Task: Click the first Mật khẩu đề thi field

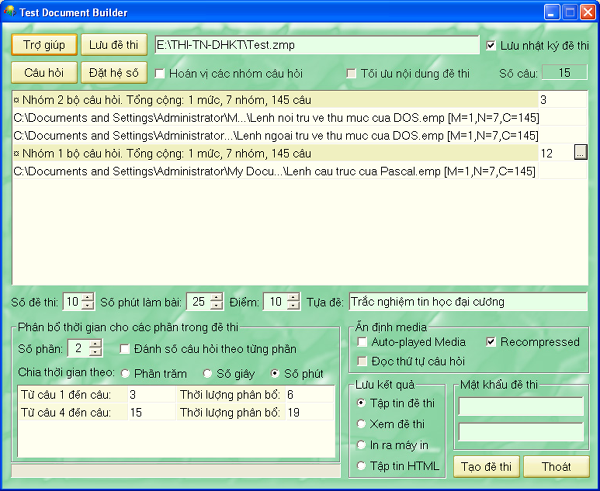Action: (521, 406)
